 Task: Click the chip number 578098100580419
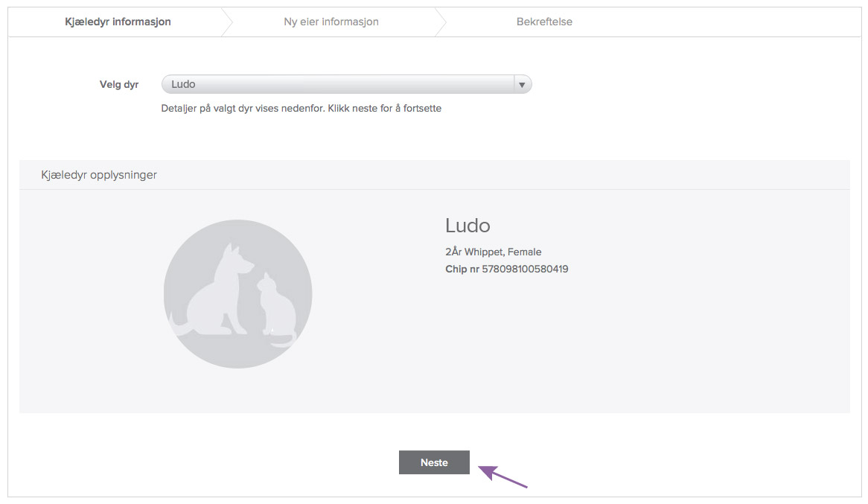point(525,269)
